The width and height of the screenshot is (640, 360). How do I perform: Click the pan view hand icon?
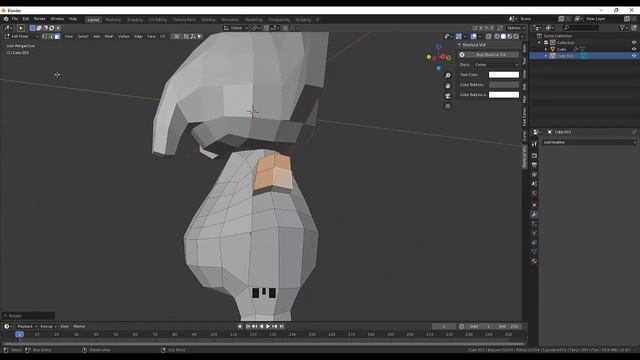click(x=448, y=86)
